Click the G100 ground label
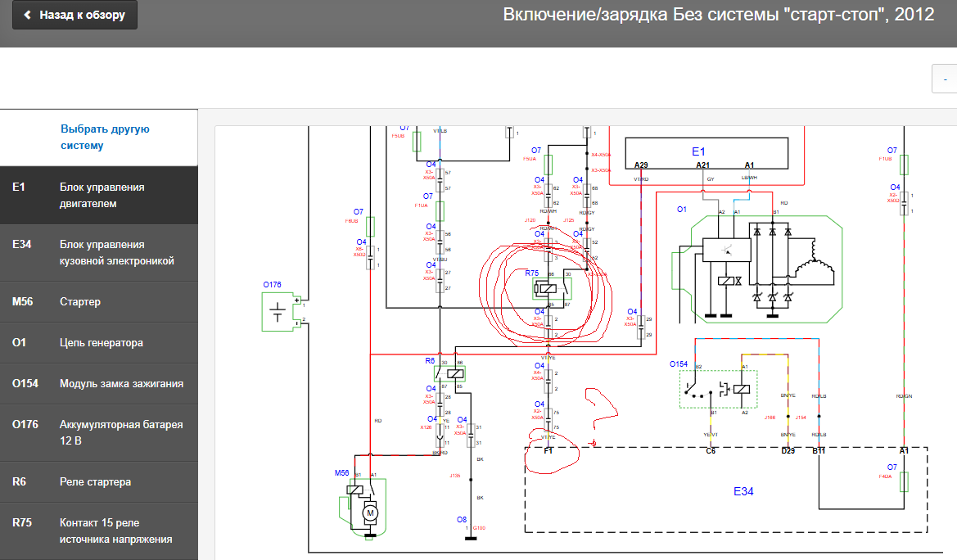Screen dimensions: 957x560 click(x=479, y=527)
